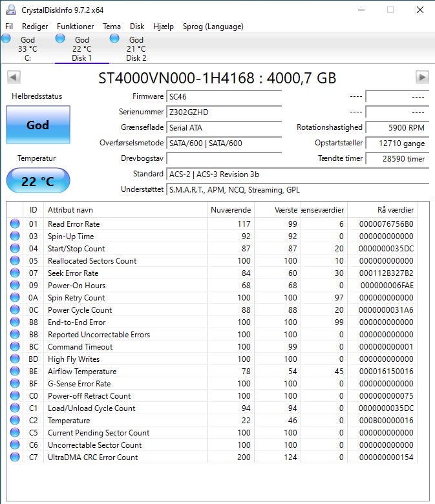Screen dimensions: 435x504
Task: Open the Funktioner menu
Action: point(76,26)
